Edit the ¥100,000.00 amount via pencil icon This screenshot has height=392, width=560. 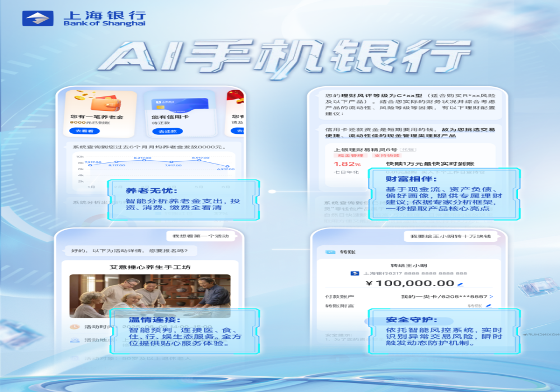(x=460, y=284)
